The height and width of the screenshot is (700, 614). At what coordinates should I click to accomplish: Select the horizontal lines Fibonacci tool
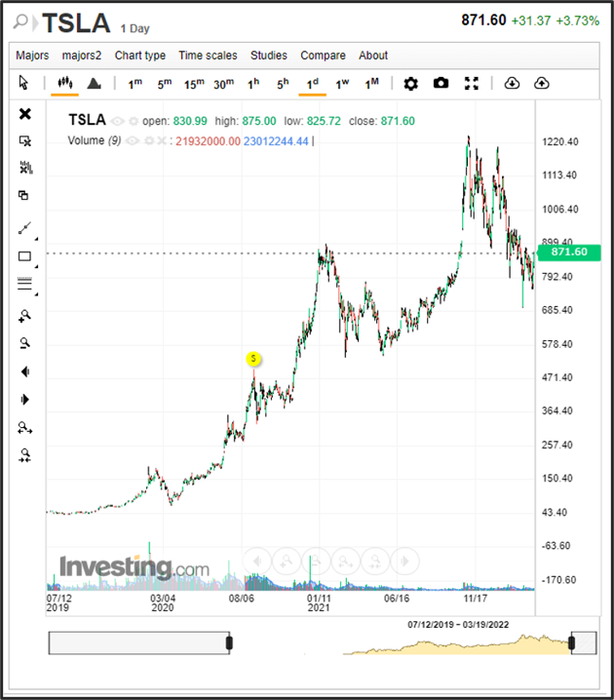click(x=24, y=283)
